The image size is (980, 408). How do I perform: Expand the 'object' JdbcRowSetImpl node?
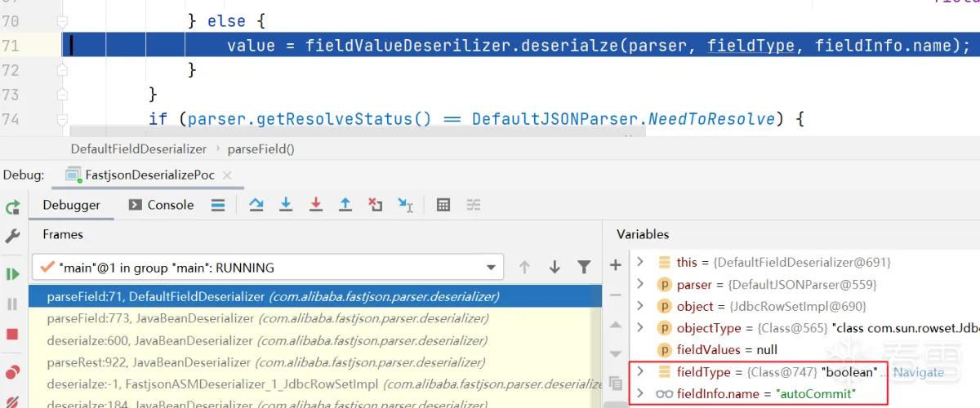coord(640,306)
